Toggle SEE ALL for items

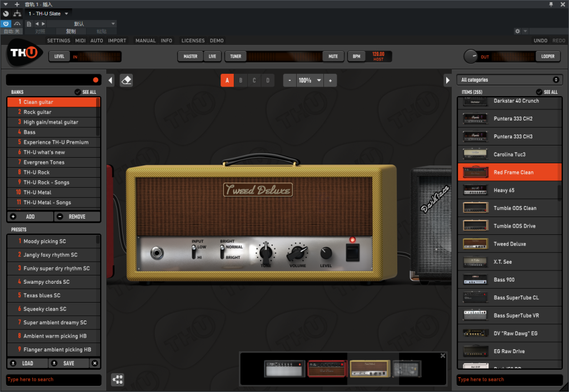click(x=547, y=92)
